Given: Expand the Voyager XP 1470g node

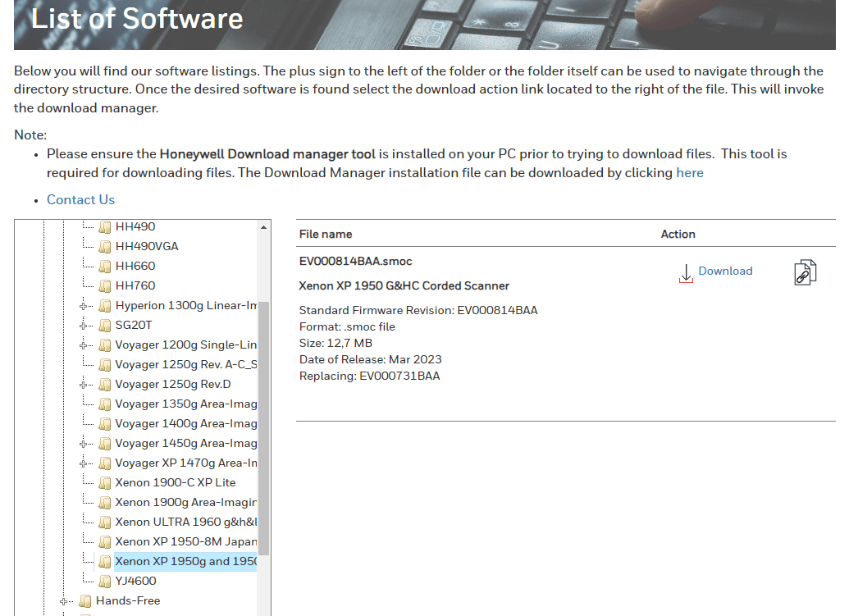Looking at the screenshot, I should pos(84,463).
